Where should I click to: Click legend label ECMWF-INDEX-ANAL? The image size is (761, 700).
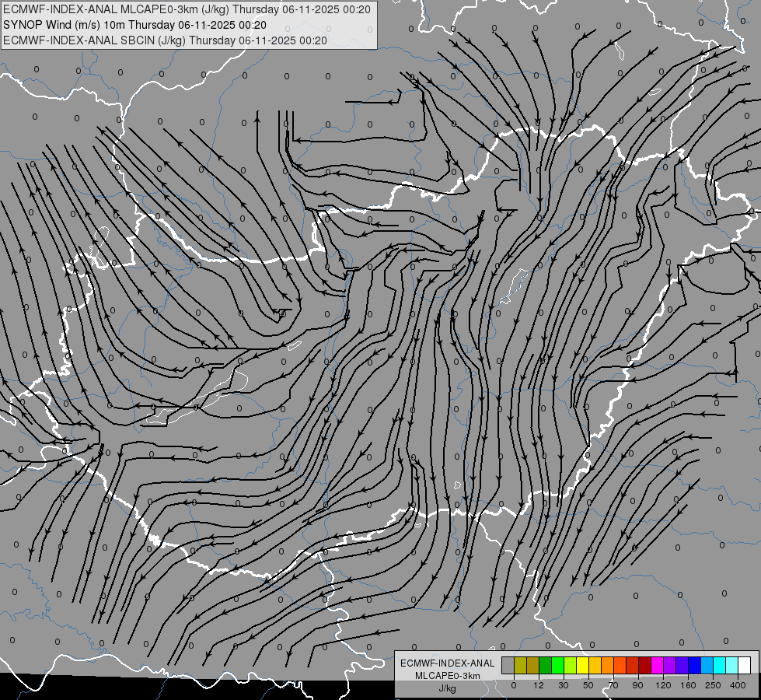pyautogui.click(x=448, y=663)
